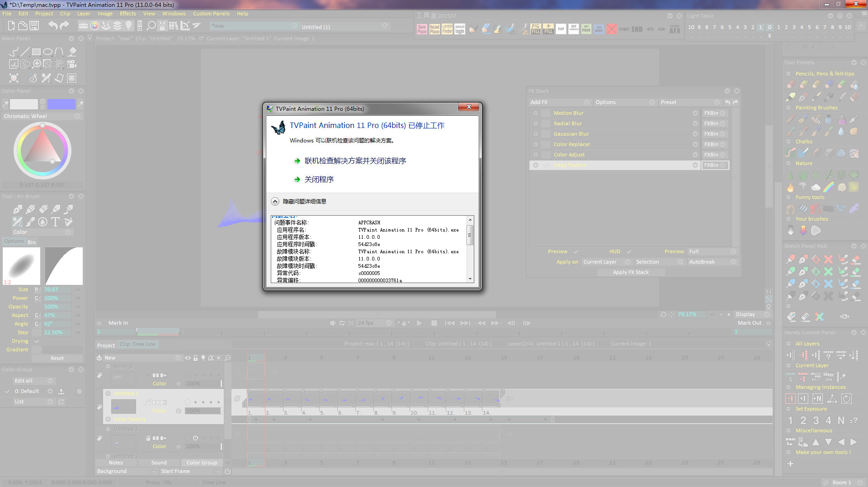The height and width of the screenshot is (487, 868).
Task: Toggle the Drying checkbox in tool options
Action: [x=37, y=341]
